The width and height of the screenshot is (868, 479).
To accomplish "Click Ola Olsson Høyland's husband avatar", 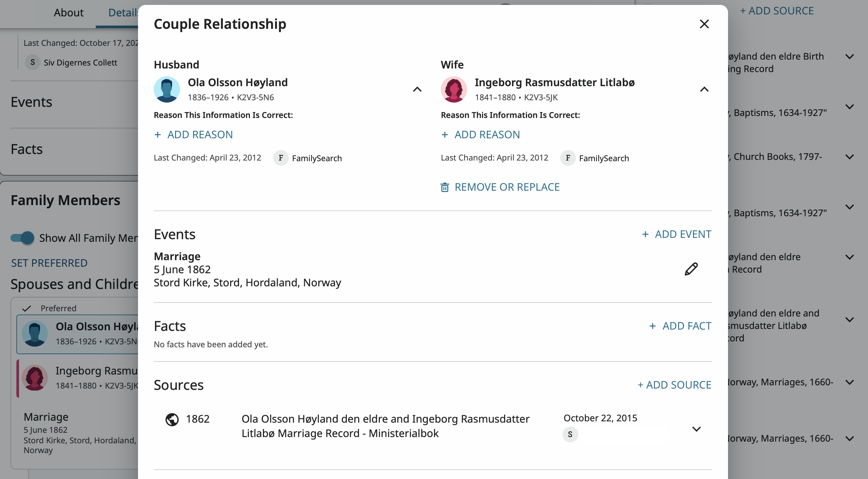I will coord(167,89).
